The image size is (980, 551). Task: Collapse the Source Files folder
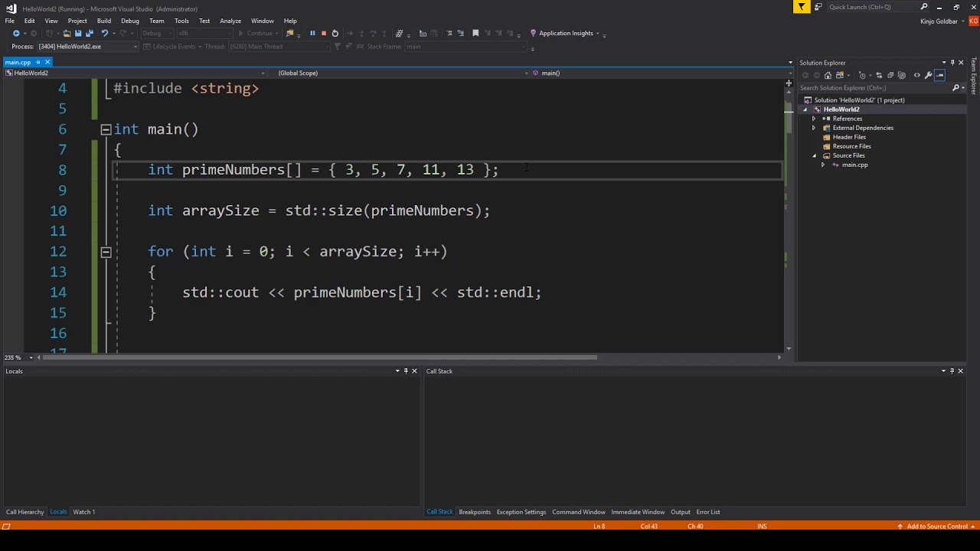pos(814,155)
